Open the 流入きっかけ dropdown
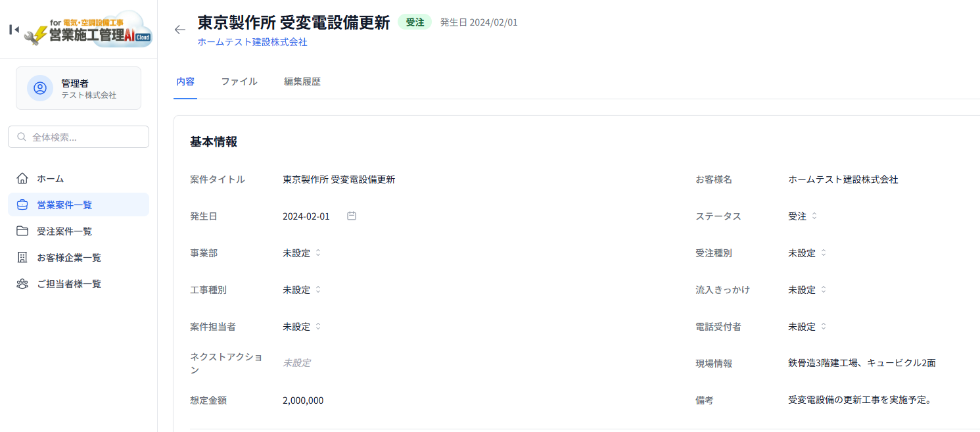 807,290
